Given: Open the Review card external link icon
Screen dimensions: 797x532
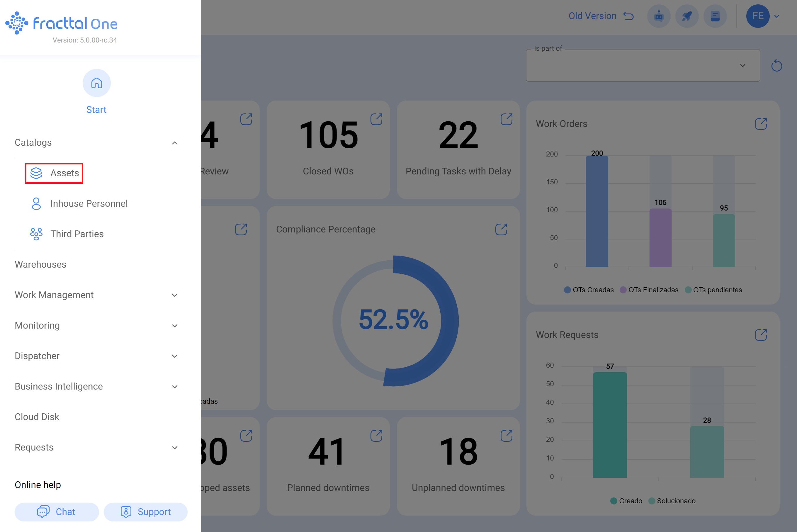Looking at the screenshot, I should pyautogui.click(x=246, y=119).
